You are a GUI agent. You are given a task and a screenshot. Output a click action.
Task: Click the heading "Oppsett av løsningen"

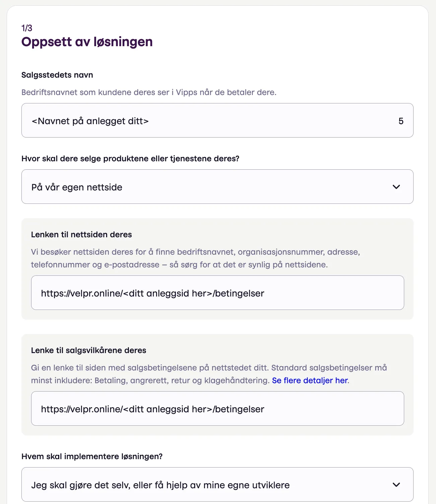pos(87,41)
